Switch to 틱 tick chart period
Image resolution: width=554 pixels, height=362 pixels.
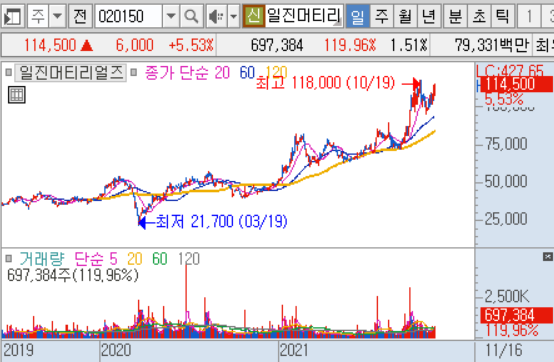pyautogui.click(x=502, y=16)
